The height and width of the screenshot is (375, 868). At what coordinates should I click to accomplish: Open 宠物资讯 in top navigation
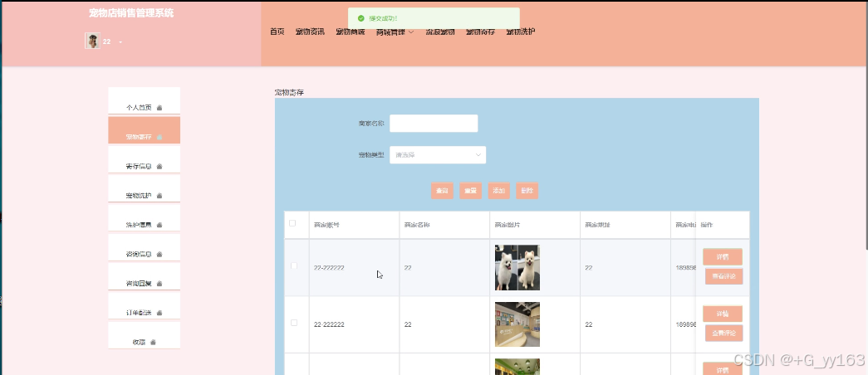click(x=310, y=32)
